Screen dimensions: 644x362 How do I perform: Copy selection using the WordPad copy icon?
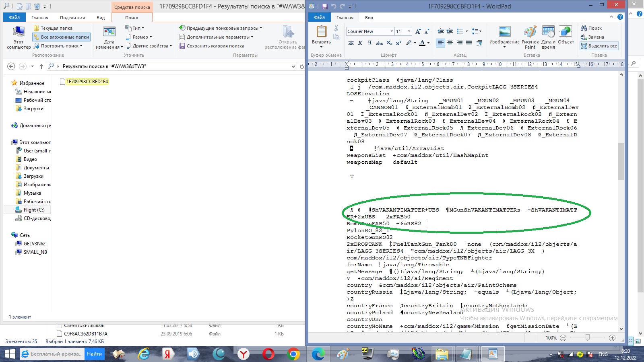pyautogui.click(x=336, y=37)
